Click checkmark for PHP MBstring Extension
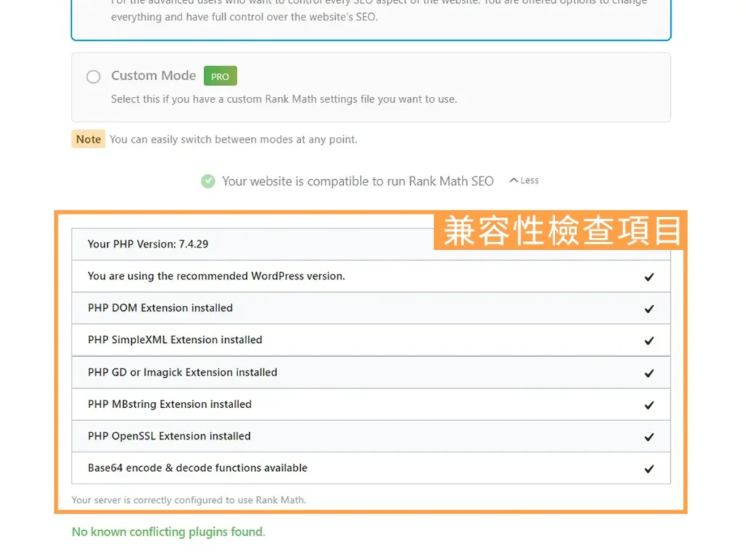Screen dimensions: 746x560 click(649, 405)
